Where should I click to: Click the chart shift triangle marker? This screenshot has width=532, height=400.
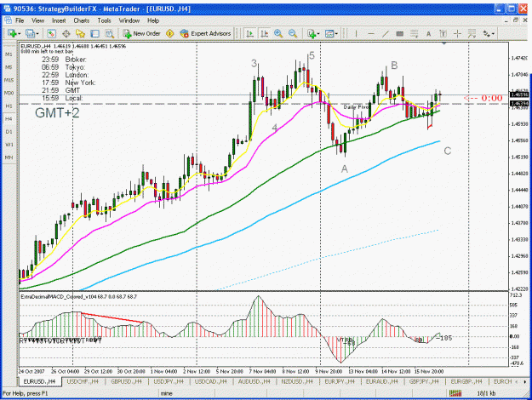[444, 43]
